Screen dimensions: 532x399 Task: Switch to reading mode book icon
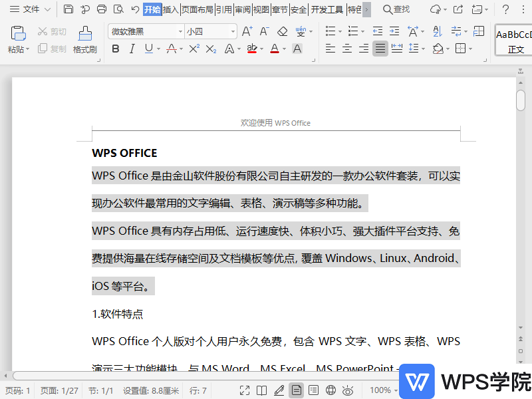[x=261, y=390]
